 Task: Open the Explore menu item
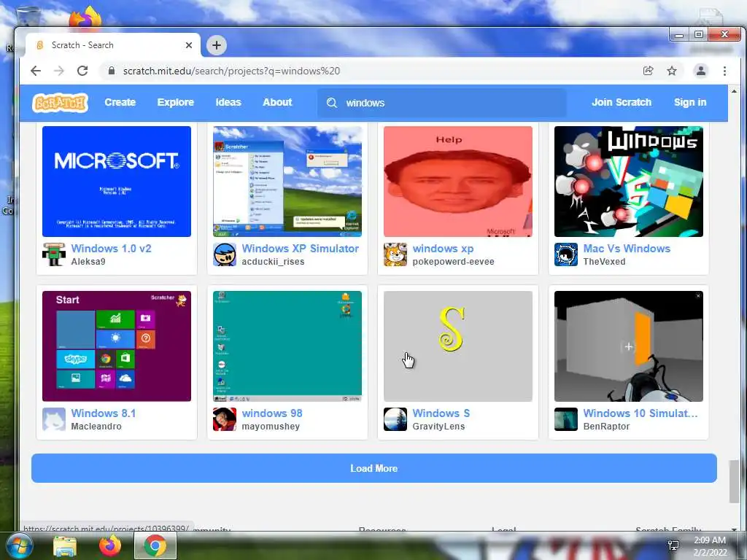(175, 102)
